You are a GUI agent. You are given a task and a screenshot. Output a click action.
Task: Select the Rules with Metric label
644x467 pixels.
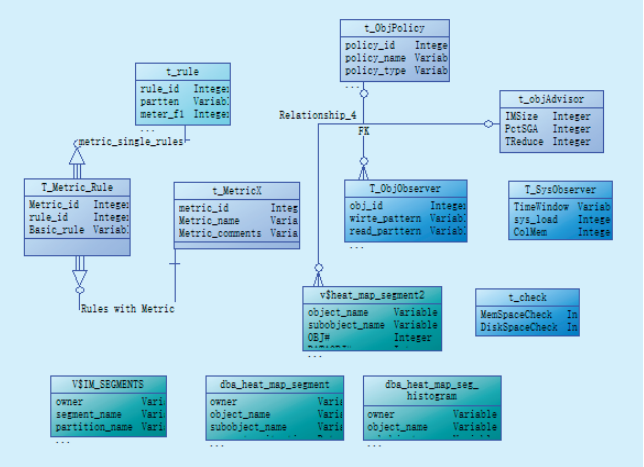[x=127, y=309]
